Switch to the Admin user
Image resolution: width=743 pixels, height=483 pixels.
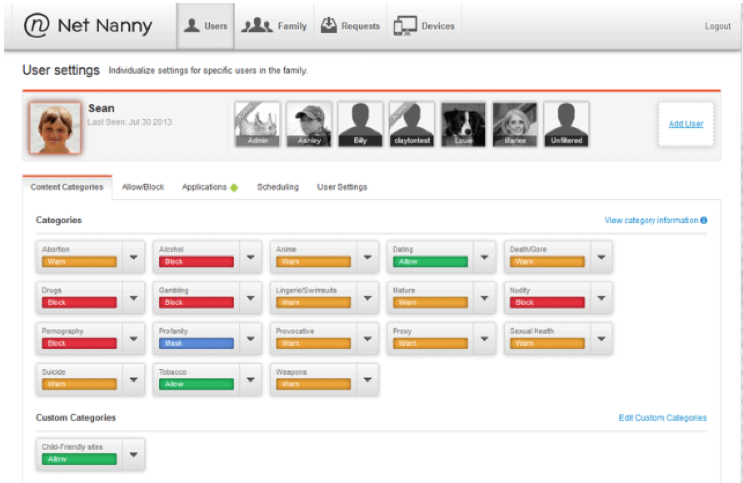[257, 124]
